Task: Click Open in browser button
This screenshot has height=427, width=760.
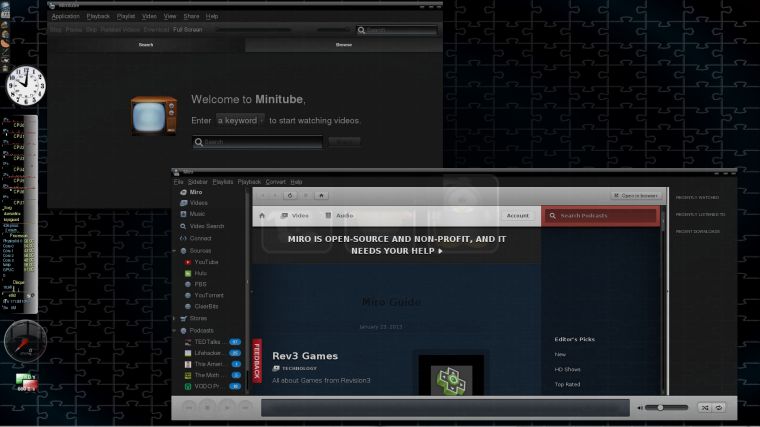Action: coord(636,195)
